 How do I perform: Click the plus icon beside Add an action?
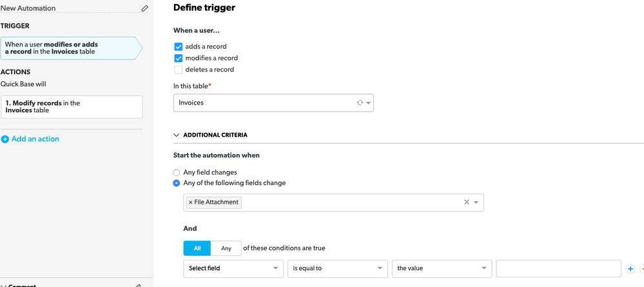click(x=5, y=139)
